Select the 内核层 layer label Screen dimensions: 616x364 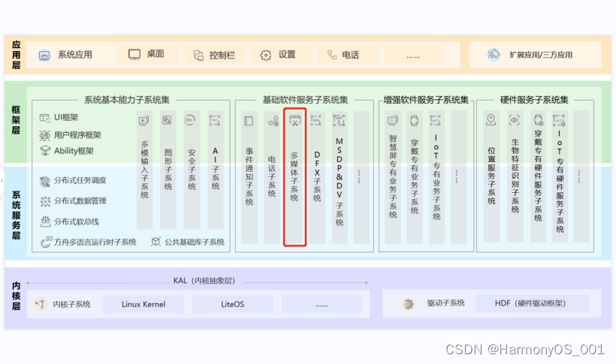tap(16, 296)
